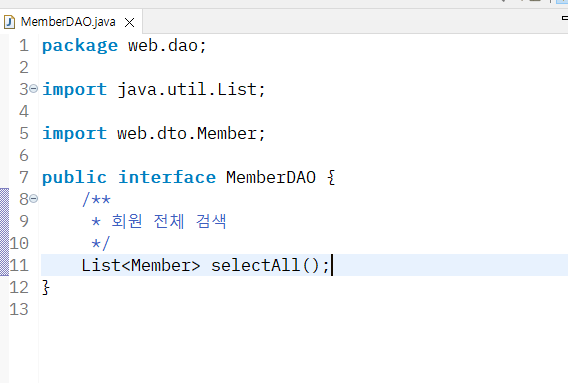Click line number 13 in the gutter

(x=19, y=309)
